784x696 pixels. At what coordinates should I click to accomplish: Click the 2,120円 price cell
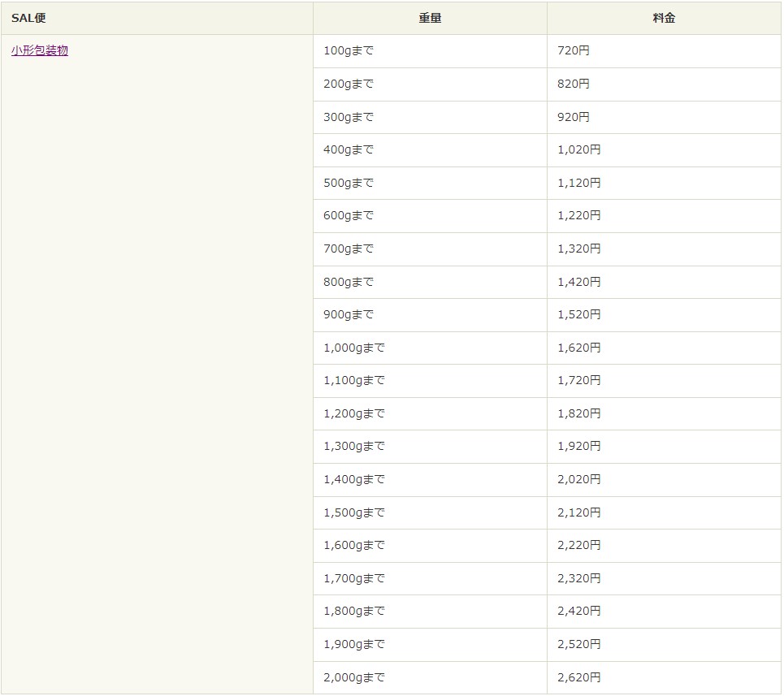point(579,512)
